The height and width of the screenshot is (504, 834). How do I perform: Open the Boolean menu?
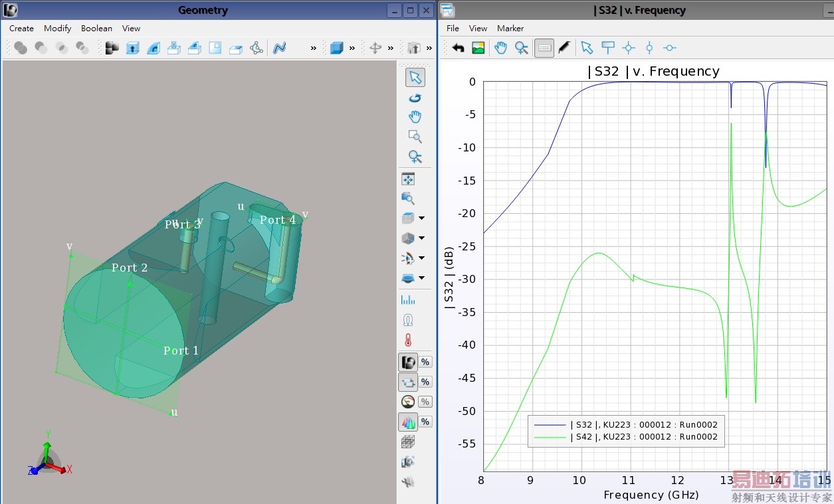click(96, 29)
